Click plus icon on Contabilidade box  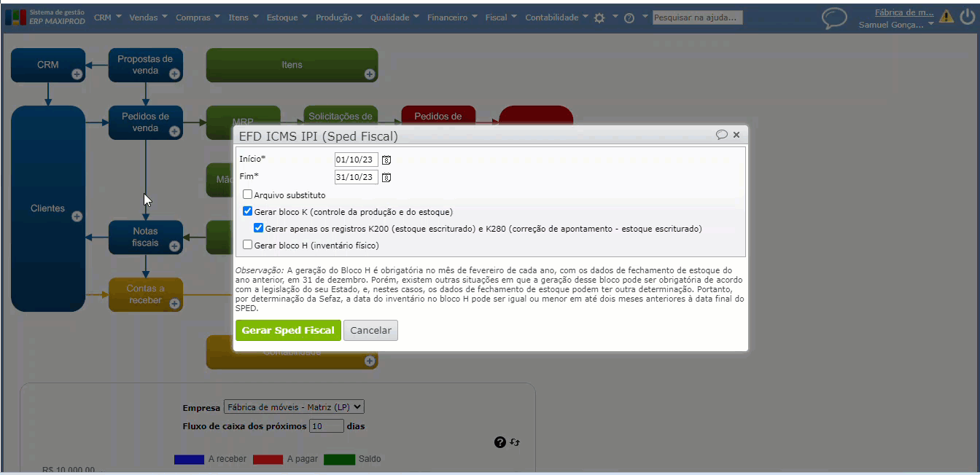click(370, 361)
